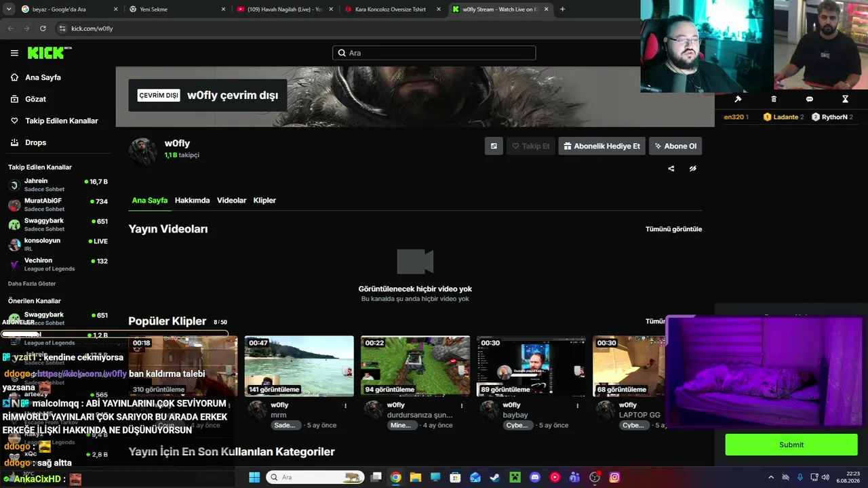Open Steam from the taskbar

pyautogui.click(x=495, y=477)
